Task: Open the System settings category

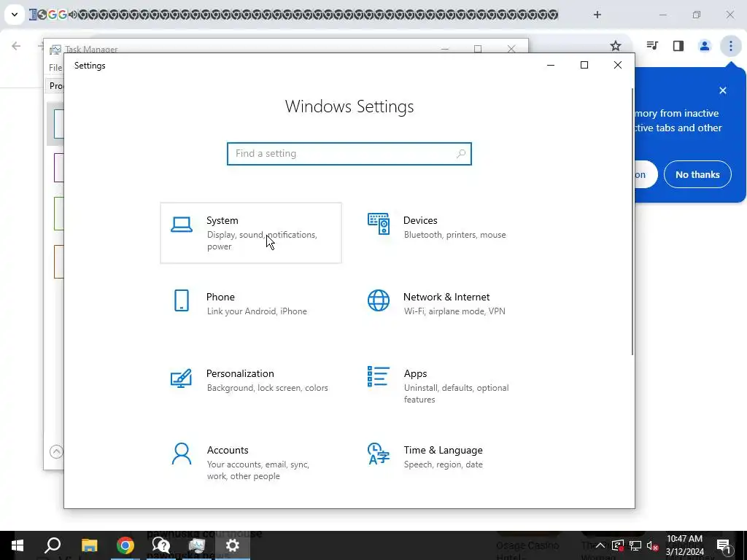Action: pos(251,233)
